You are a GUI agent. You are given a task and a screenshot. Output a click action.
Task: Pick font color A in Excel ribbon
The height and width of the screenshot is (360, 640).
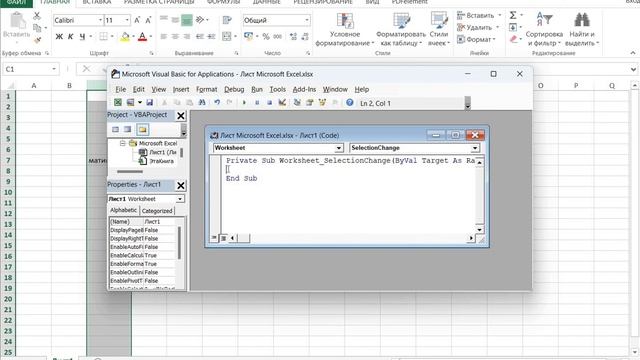click(x=142, y=37)
